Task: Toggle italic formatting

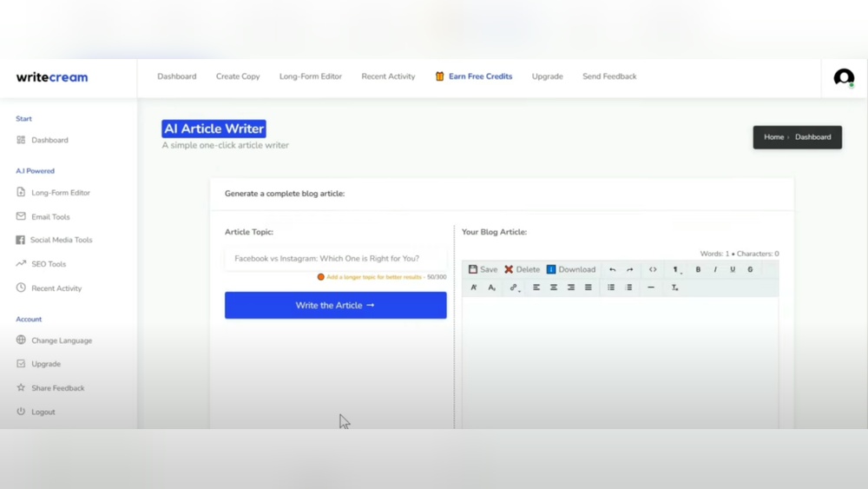Action: click(715, 270)
